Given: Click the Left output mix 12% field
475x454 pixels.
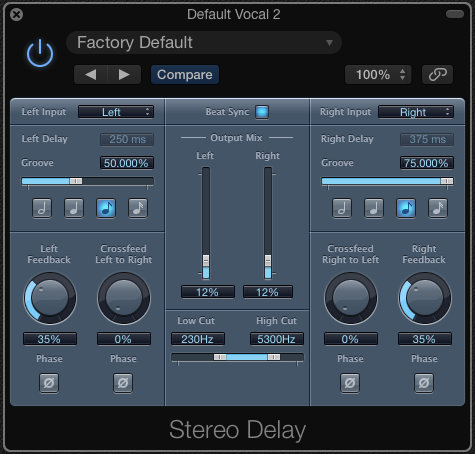Looking at the screenshot, I should click(208, 292).
